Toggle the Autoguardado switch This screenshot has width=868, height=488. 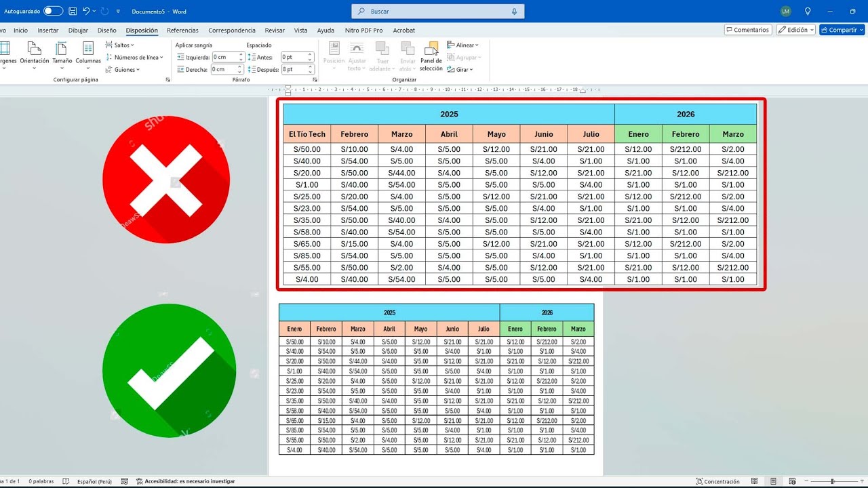click(53, 12)
